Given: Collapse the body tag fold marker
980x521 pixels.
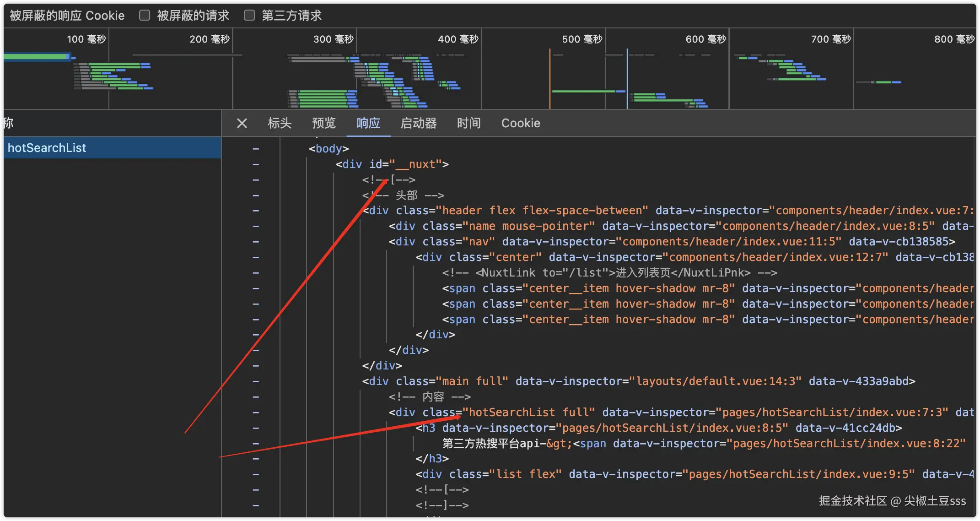Looking at the screenshot, I should tap(256, 149).
